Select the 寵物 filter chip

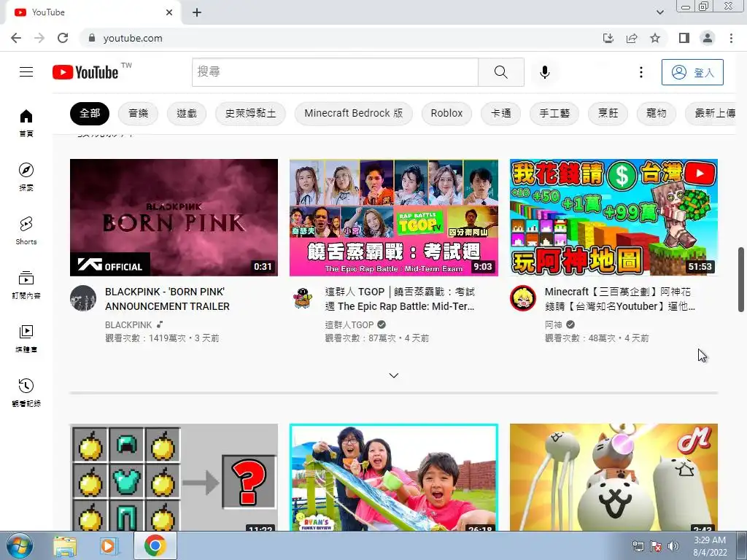[656, 113]
